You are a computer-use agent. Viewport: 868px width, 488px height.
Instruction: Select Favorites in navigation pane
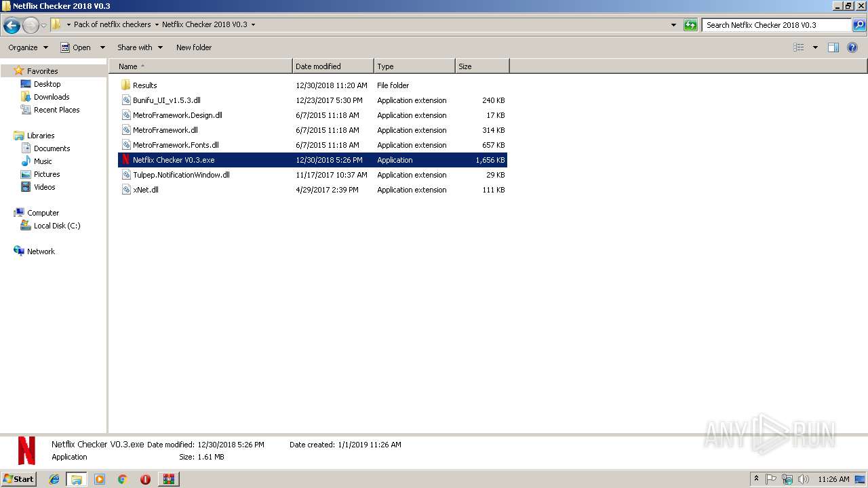point(42,71)
